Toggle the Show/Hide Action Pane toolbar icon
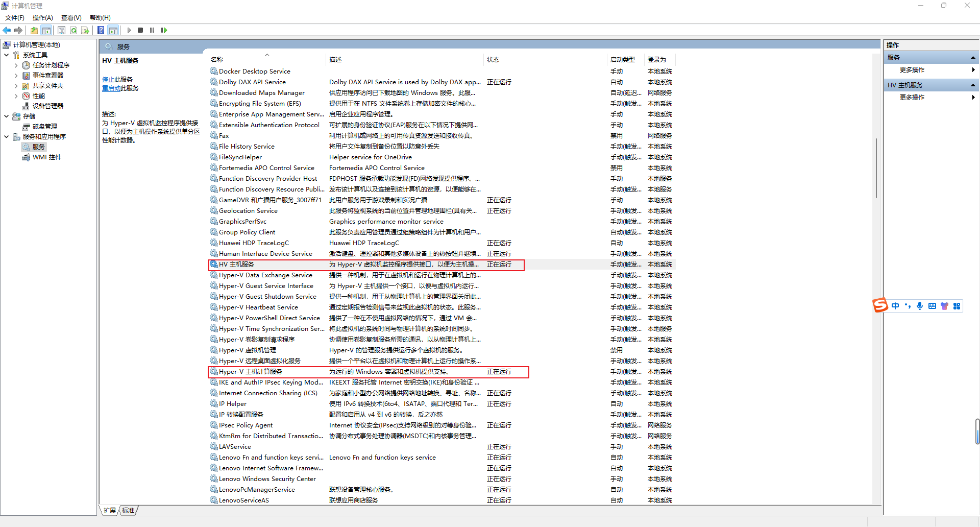This screenshot has width=980, height=527. 113,30
